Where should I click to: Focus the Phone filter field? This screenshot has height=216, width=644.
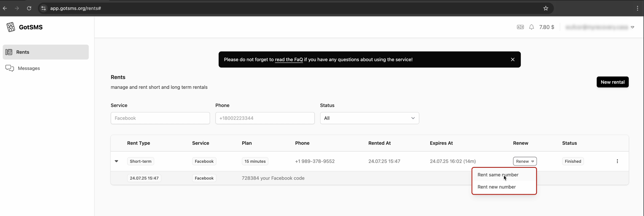click(265, 118)
